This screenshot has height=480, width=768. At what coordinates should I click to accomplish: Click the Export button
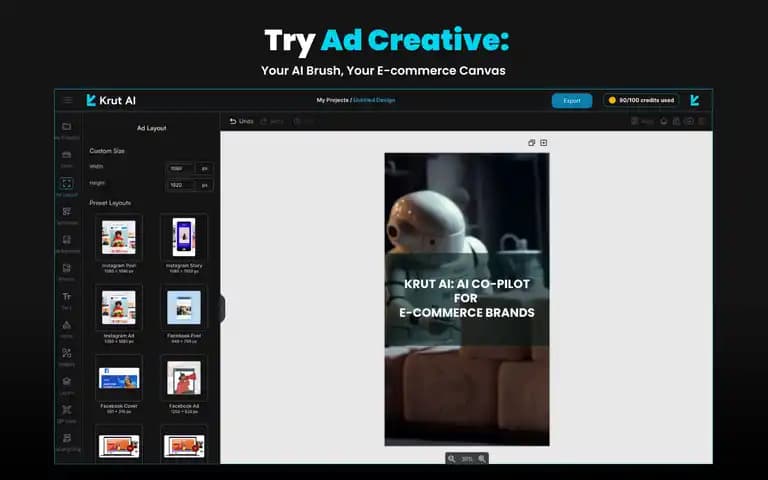pos(572,100)
